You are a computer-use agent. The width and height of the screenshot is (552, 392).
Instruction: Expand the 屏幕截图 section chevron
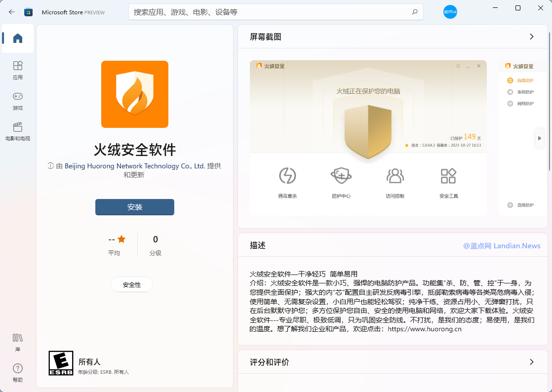[531, 37]
